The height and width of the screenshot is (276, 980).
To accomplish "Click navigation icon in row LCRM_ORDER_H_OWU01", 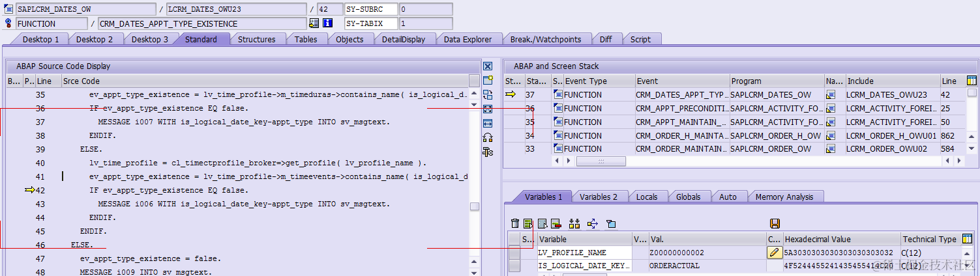I will [831, 135].
